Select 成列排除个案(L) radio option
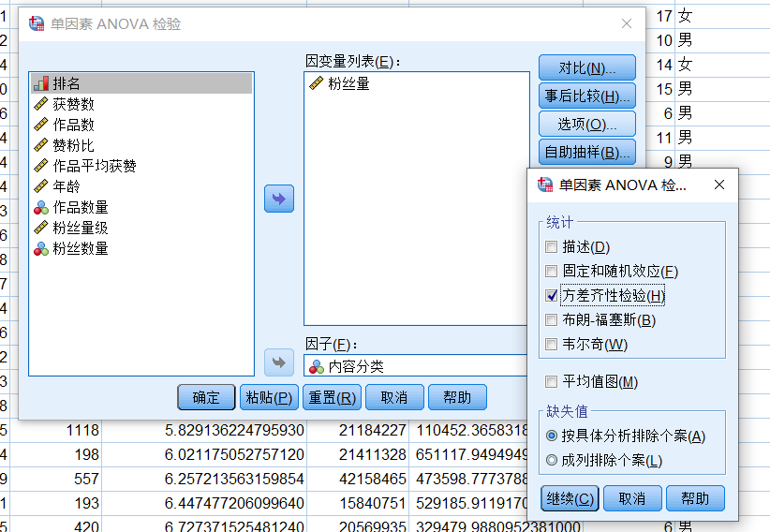This screenshot has height=532, width=770. [x=552, y=460]
